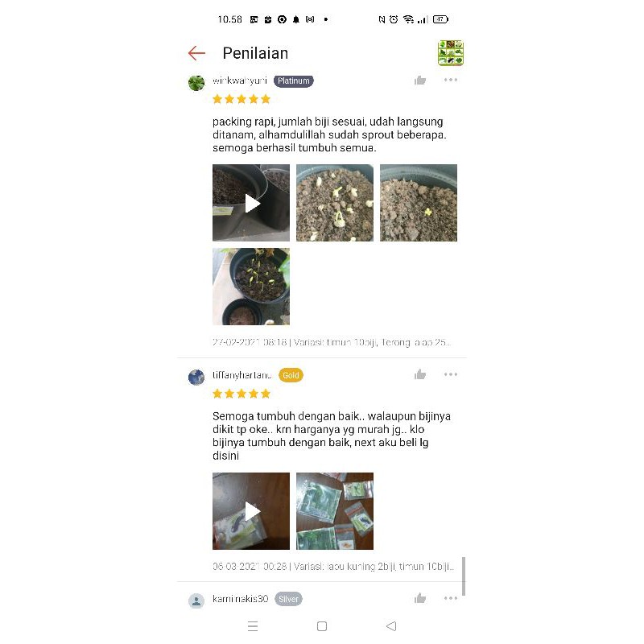This screenshot has width=644, height=644.
Task: Tap the Platinum badge
Action: pyautogui.click(x=293, y=81)
